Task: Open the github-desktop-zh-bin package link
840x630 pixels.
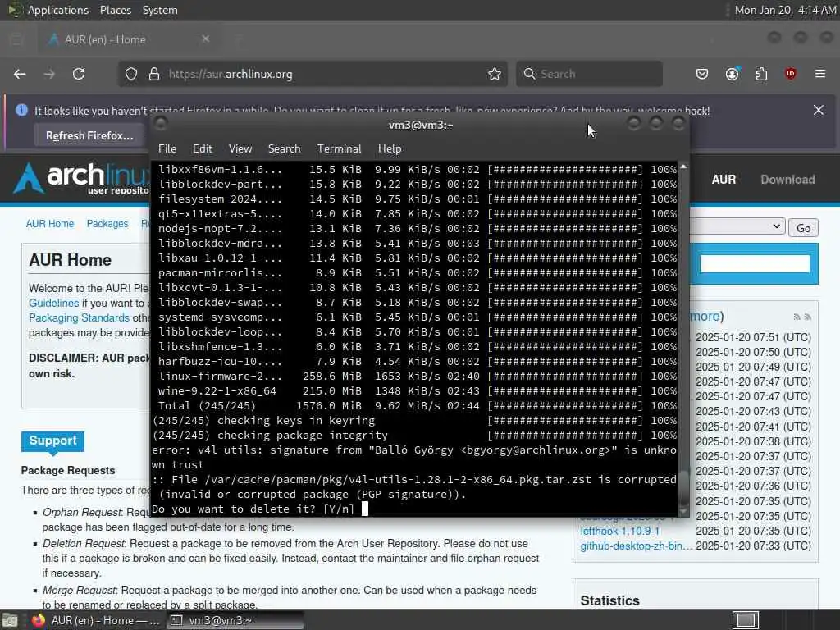Action: pos(637,546)
